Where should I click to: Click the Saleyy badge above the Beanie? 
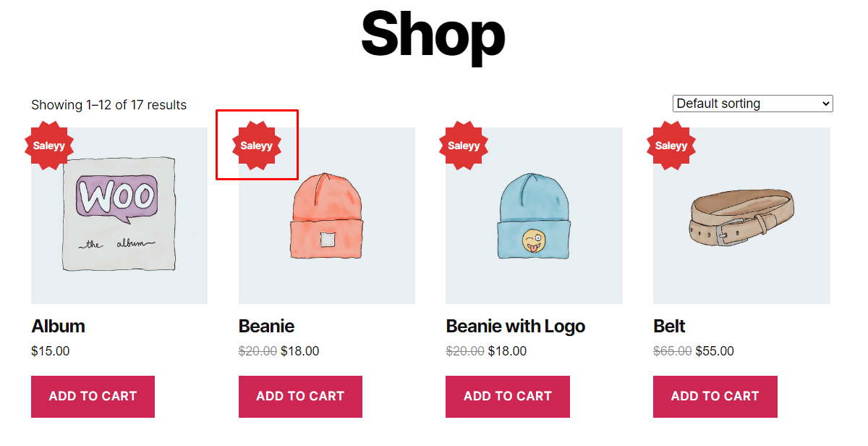(257, 146)
